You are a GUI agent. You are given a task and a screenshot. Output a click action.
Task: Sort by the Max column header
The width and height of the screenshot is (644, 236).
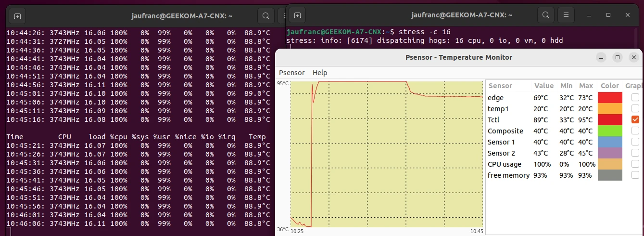586,86
